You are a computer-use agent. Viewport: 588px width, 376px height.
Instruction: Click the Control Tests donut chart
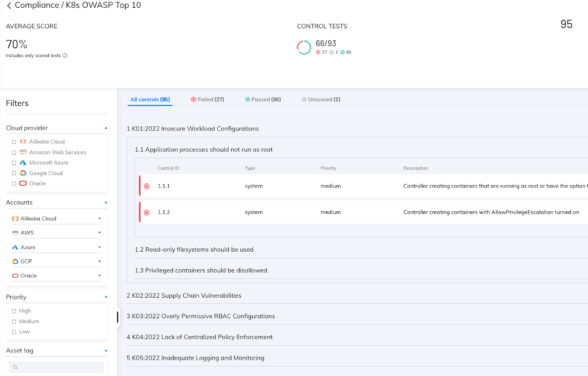[x=304, y=47]
